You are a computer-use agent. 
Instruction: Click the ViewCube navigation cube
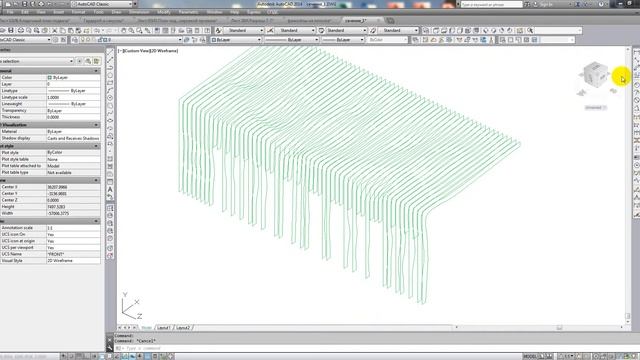pyautogui.click(x=595, y=74)
